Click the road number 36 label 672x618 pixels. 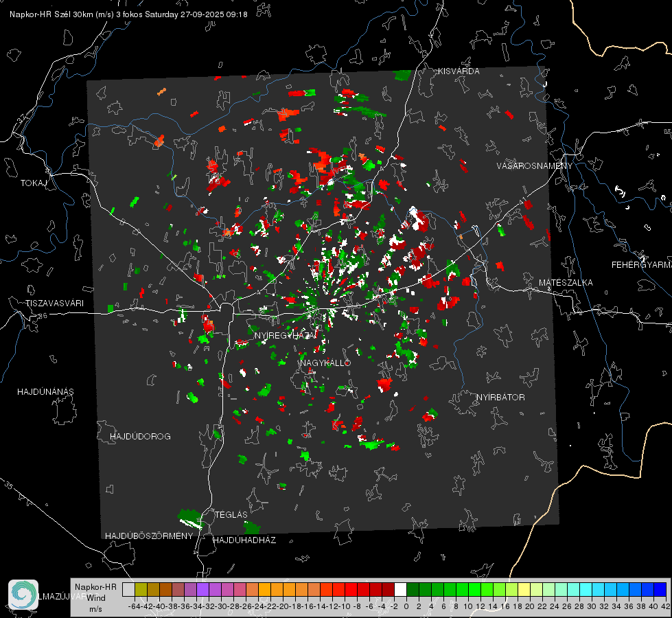point(43,316)
